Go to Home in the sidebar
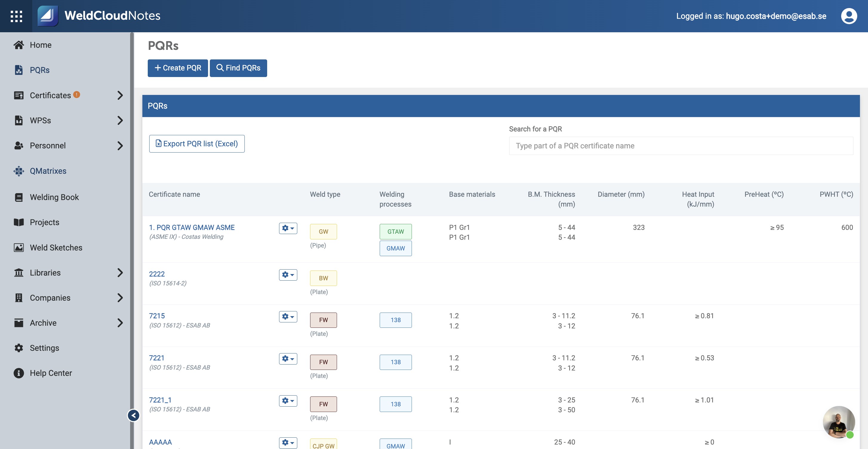The height and width of the screenshot is (449, 868). 40,45
